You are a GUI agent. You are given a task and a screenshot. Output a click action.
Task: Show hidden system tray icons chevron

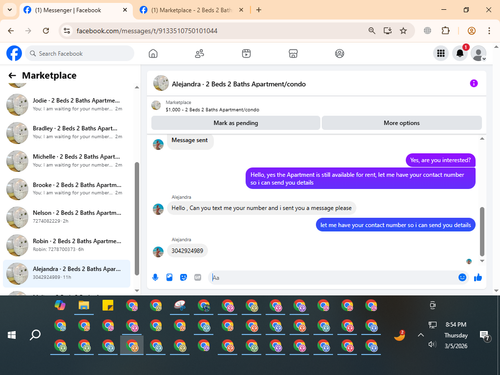421,335
